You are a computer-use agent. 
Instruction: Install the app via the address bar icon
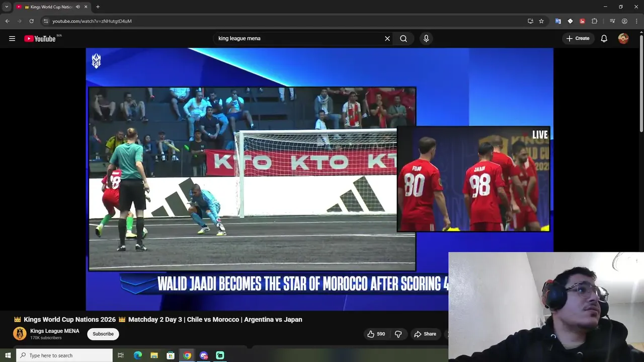click(x=530, y=21)
